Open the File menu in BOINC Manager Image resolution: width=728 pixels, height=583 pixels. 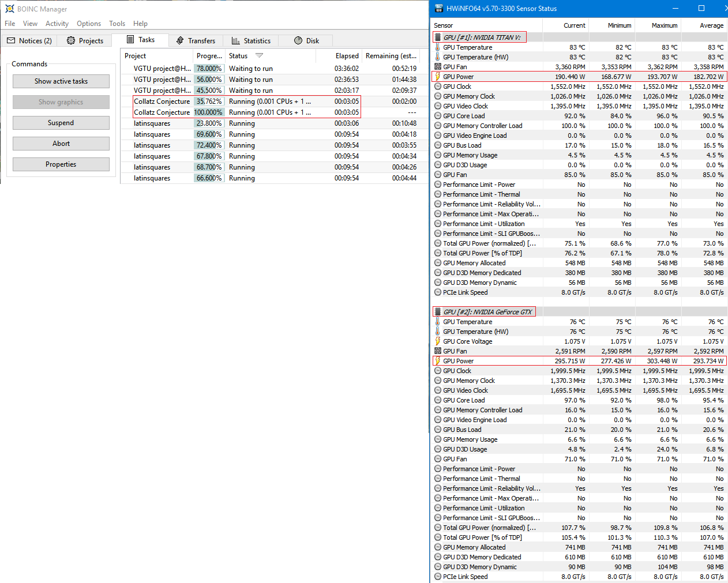coord(10,24)
